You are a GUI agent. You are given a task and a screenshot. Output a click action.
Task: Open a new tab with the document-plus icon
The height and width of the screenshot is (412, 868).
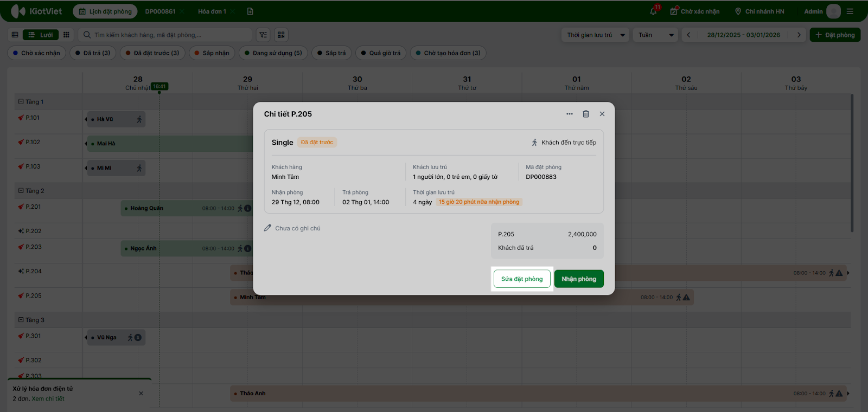250,11
